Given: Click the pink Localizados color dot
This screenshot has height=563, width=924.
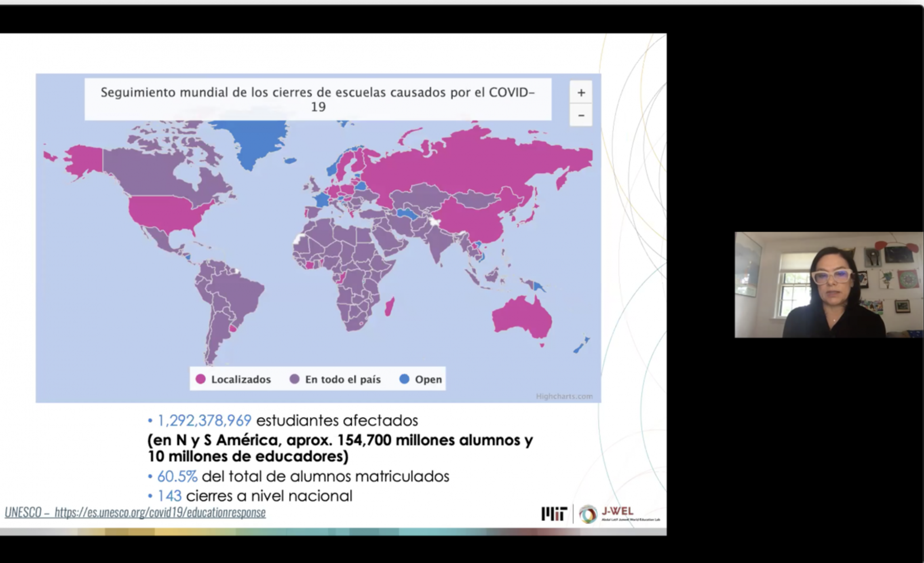Looking at the screenshot, I should pos(200,379).
